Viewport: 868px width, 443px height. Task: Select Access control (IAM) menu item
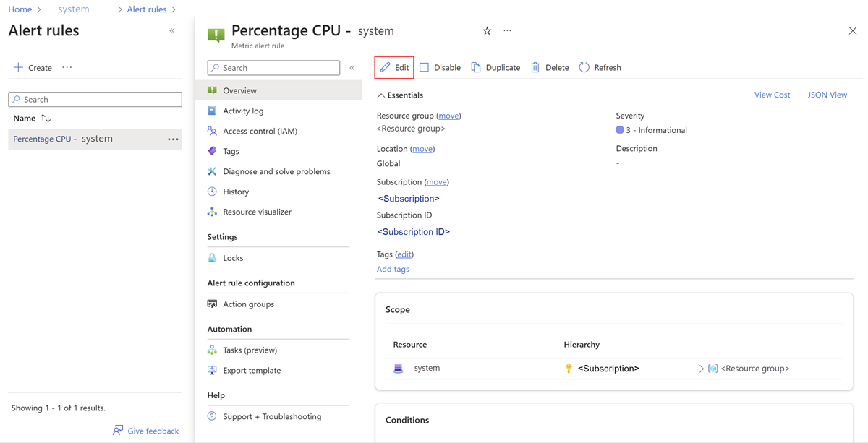(x=260, y=131)
